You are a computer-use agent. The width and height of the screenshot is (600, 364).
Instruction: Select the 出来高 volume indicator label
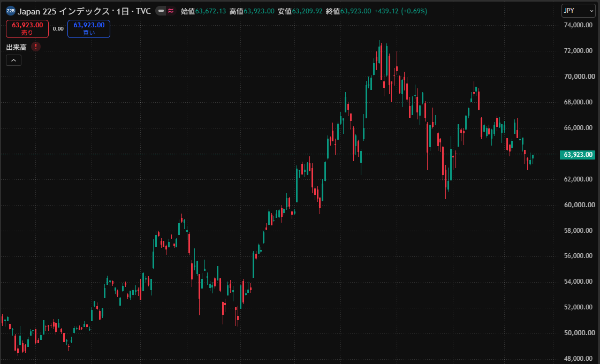pos(17,47)
